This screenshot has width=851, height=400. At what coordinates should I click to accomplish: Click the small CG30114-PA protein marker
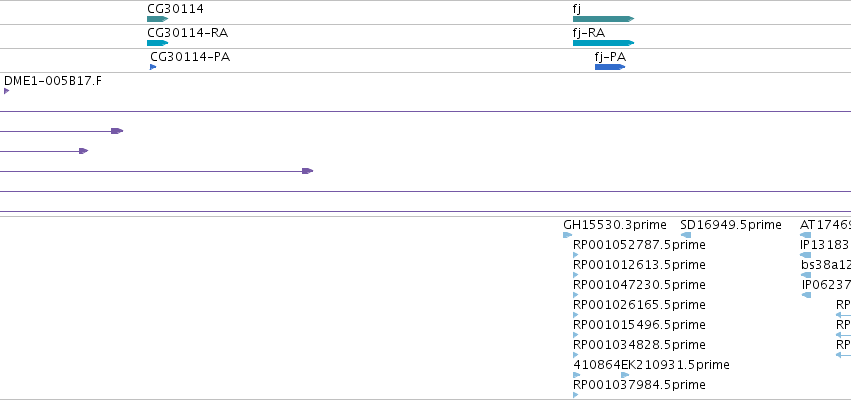click(x=153, y=67)
